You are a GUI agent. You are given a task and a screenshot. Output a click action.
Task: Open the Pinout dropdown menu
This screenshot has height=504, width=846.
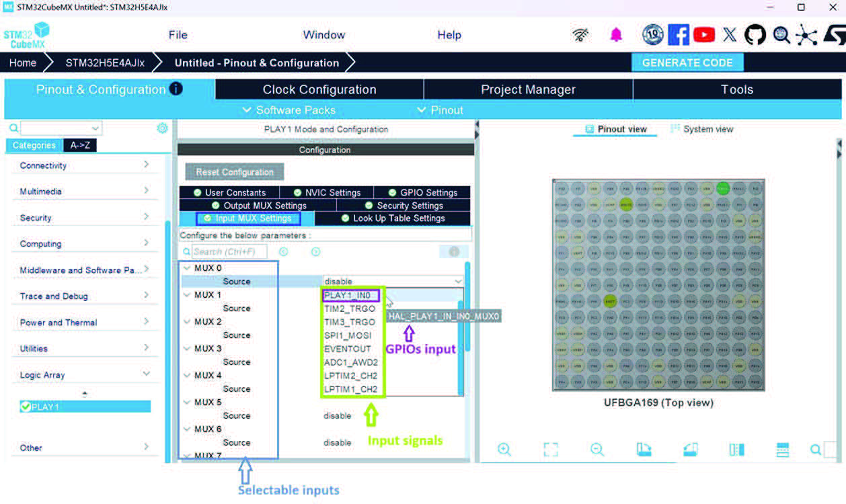pos(440,110)
